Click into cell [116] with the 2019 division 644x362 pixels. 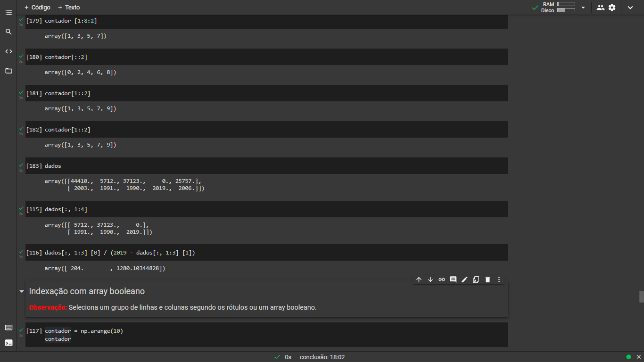(x=267, y=253)
